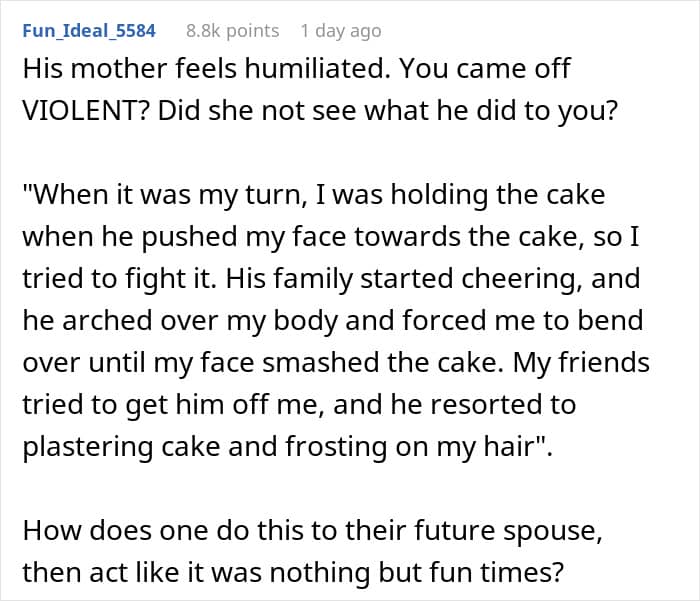Click the final line 'then act like it was nothing'
The width and height of the screenshot is (700, 601).
coord(293,572)
